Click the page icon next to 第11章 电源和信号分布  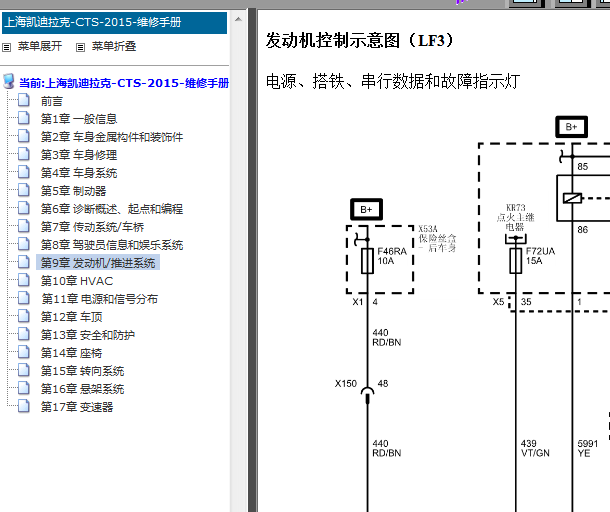24,298
